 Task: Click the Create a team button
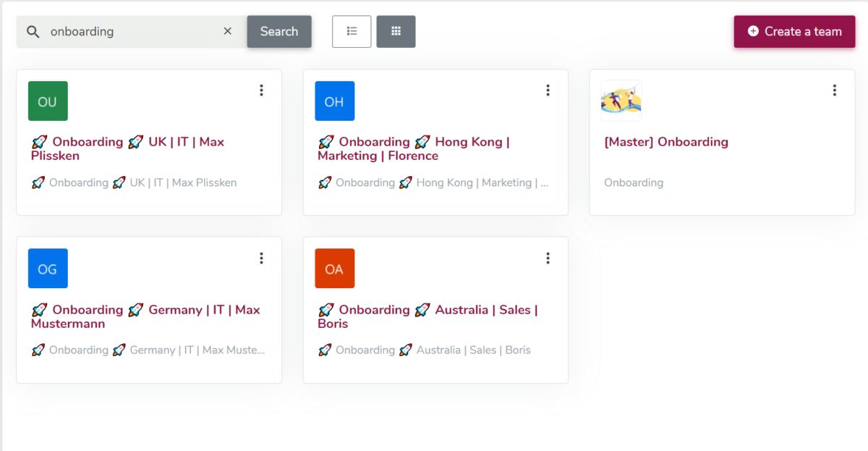(x=794, y=31)
